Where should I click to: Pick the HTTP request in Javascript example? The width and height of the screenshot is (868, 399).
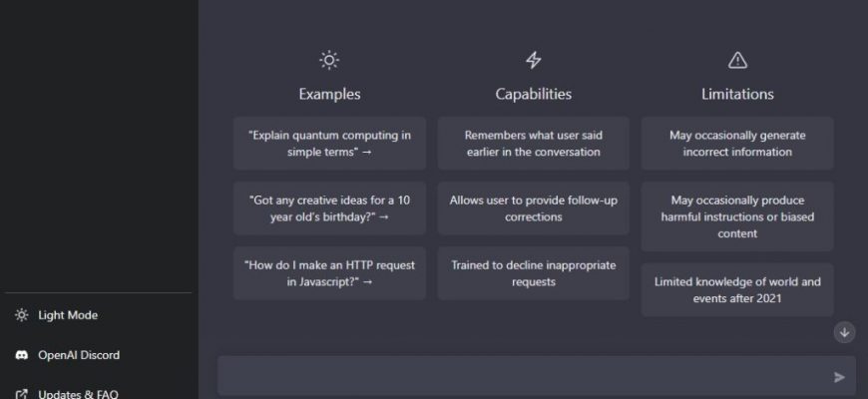(x=329, y=273)
